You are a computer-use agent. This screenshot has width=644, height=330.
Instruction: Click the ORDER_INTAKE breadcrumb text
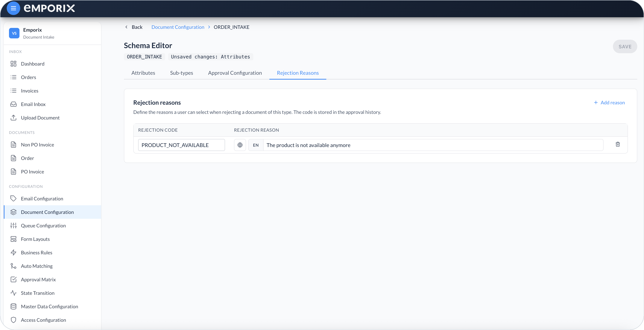[x=232, y=27]
